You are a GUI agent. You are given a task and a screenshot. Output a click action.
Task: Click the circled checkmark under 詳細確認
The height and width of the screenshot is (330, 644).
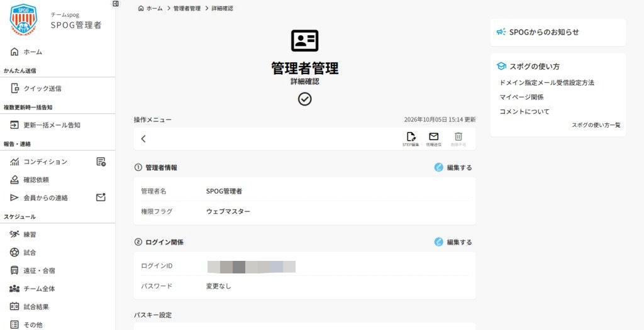[305, 99]
